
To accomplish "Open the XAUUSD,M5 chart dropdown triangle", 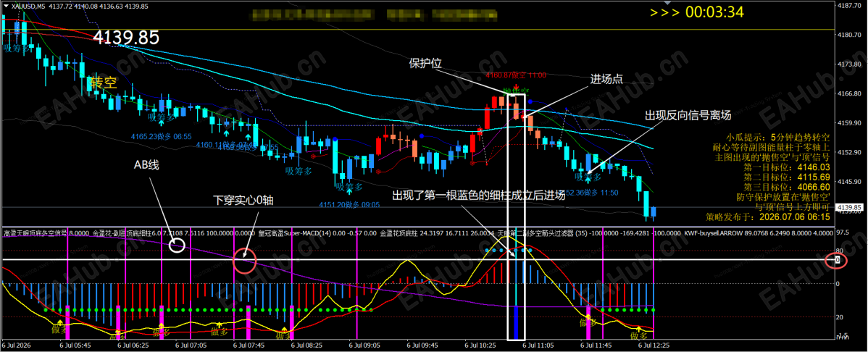I will click(x=6, y=6).
